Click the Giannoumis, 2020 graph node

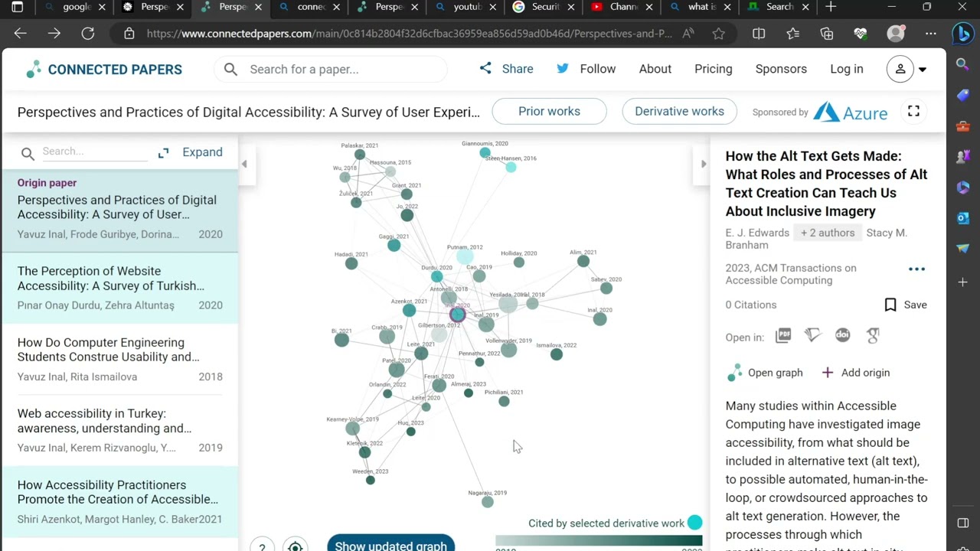tap(485, 153)
